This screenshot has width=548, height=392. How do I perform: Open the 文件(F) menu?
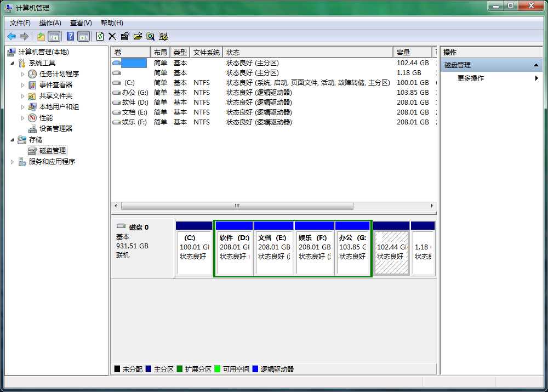tap(20, 23)
